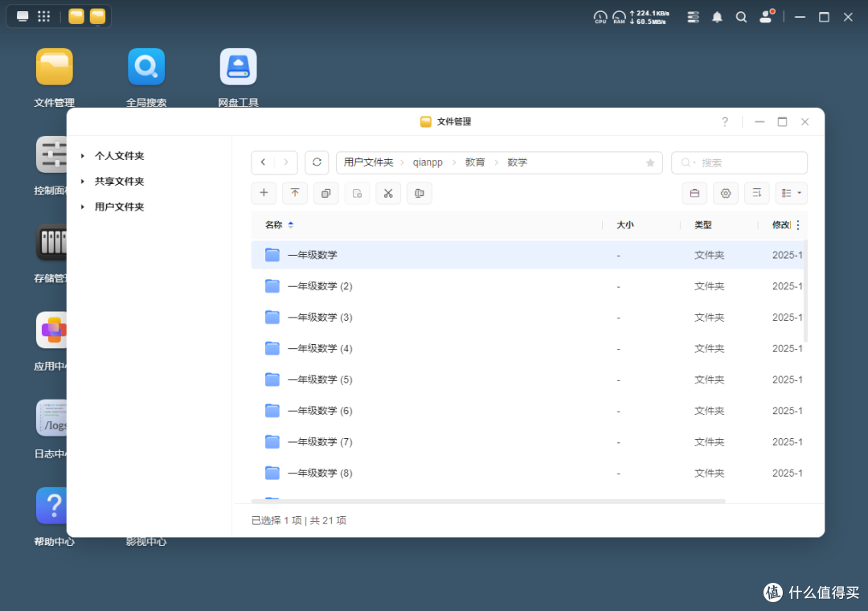
Task: Open the 帮助中心 question mark desktop icon
Action: tap(51, 506)
